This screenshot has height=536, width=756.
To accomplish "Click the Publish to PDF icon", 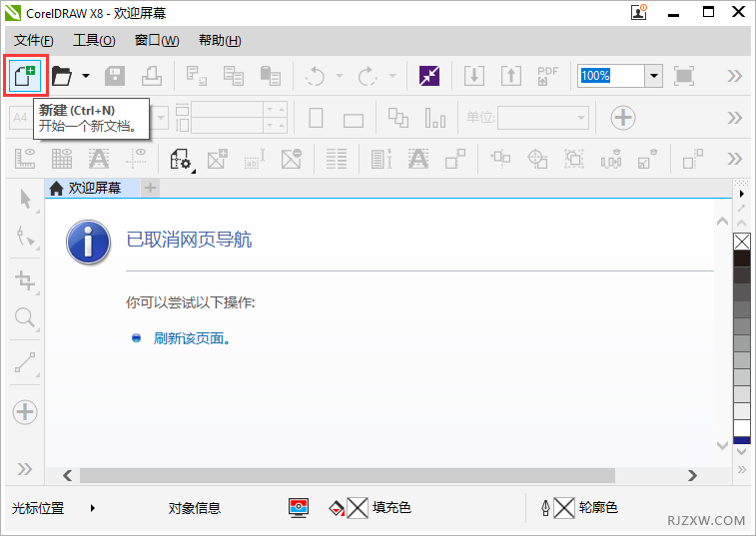I will [x=547, y=76].
